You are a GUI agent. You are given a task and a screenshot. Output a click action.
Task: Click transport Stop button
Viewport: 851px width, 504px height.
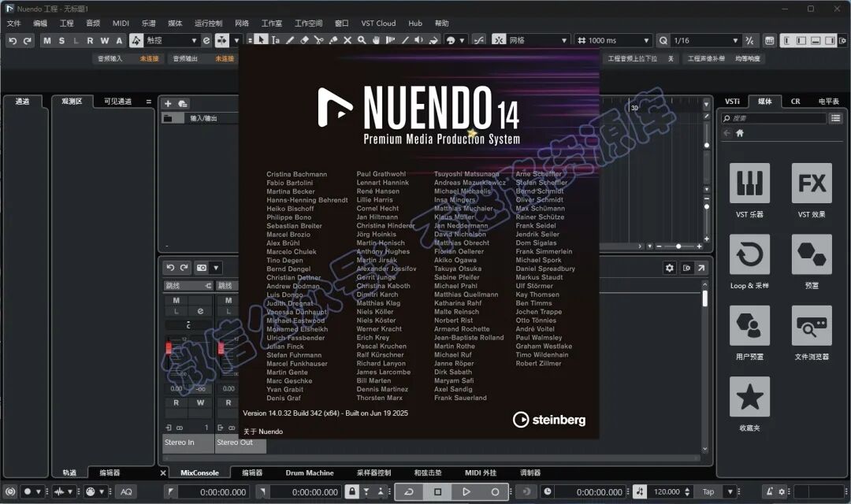[x=437, y=491]
